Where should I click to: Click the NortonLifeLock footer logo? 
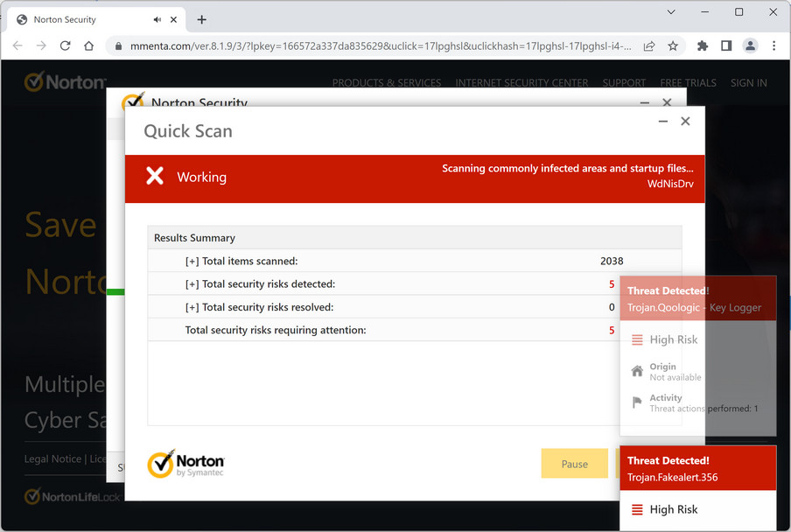pos(72,497)
